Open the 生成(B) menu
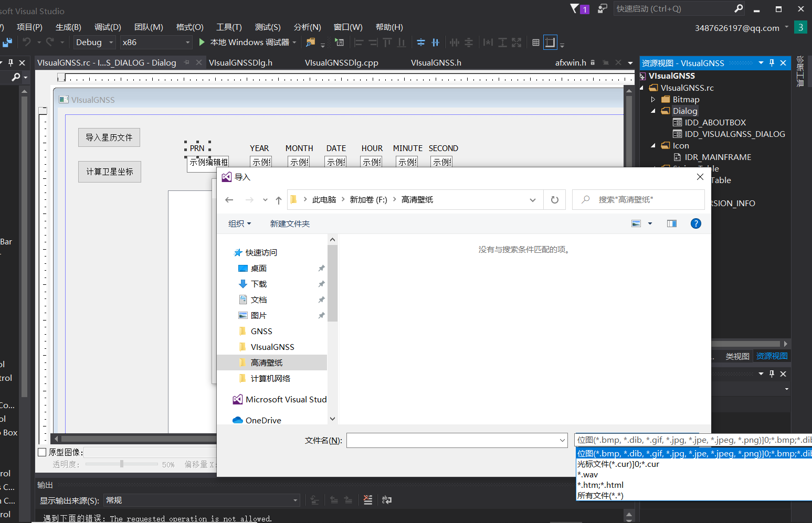 (68, 27)
